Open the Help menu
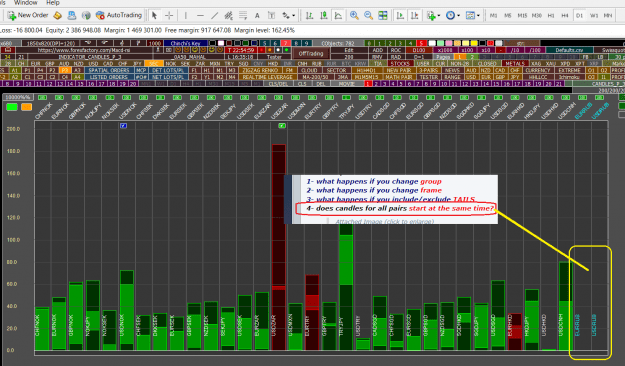This screenshot has height=366, width=625. (53, 2)
